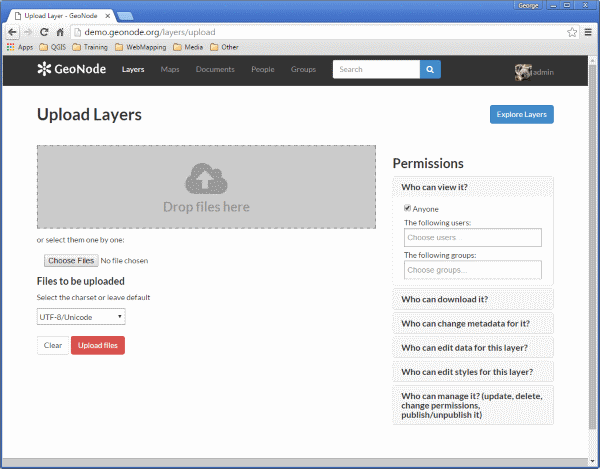
Task: Open the Groups nav menu
Action: point(303,69)
